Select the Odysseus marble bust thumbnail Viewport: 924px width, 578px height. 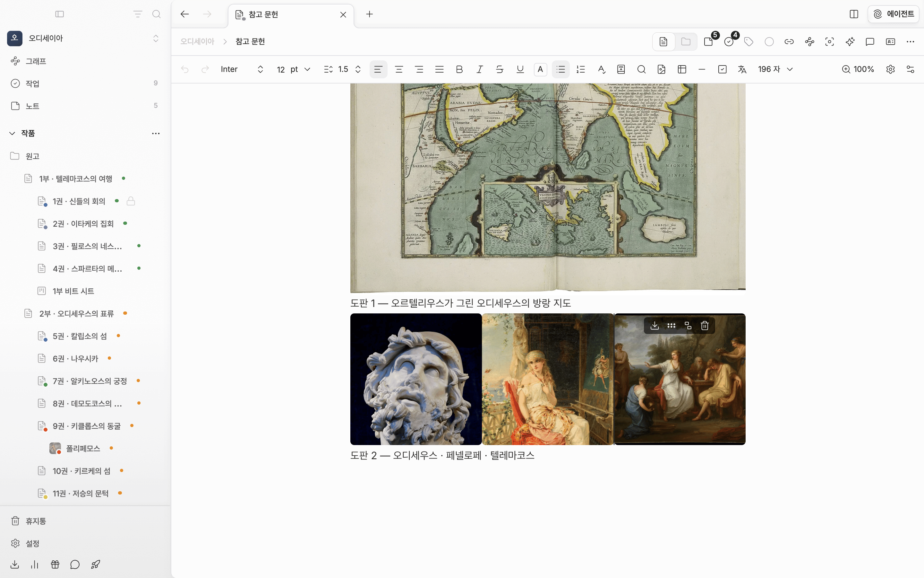point(416,379)
